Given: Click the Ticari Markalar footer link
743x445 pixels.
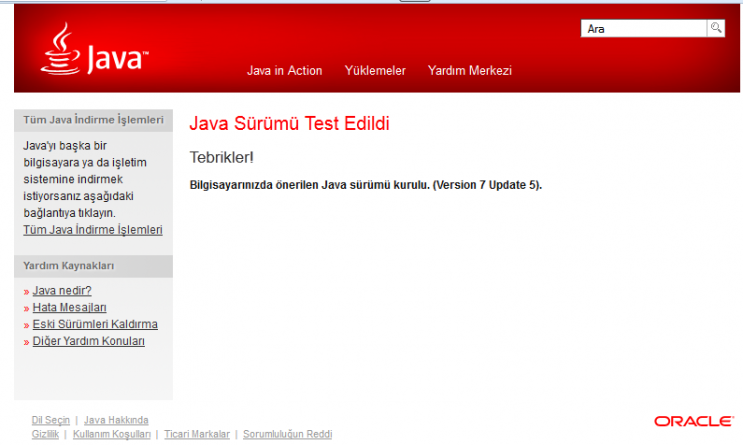Looking at the screenshot, I should pos(197,434).
